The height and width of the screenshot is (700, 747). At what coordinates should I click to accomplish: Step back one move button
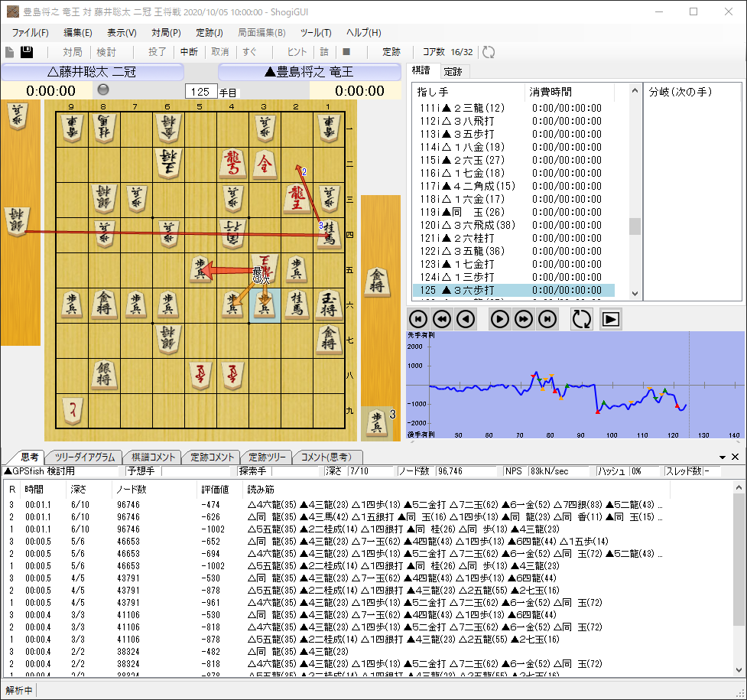point(466,319)
